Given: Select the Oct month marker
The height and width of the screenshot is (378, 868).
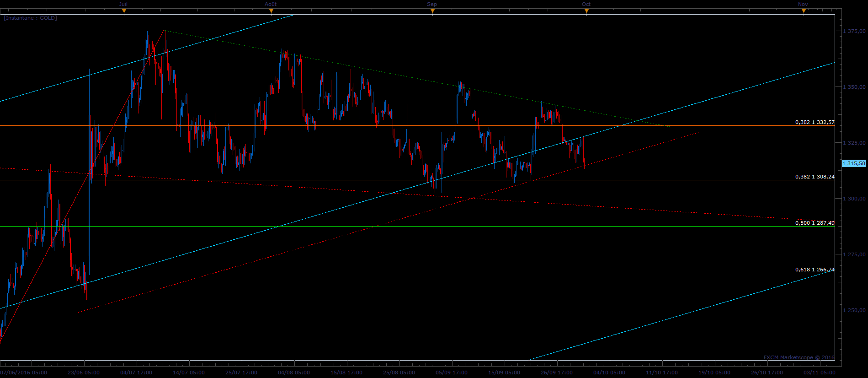Looking at the screenshot, I should click(x=586, y=4).
